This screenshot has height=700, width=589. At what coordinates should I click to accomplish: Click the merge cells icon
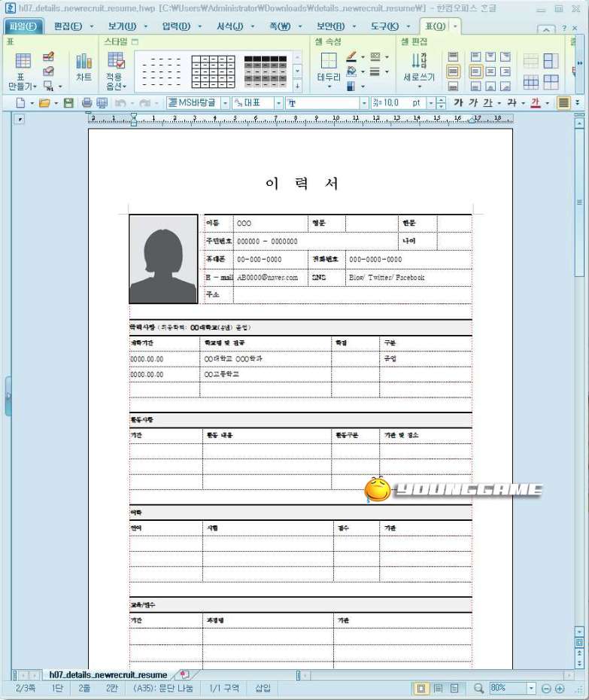click(x=530, y=61)
